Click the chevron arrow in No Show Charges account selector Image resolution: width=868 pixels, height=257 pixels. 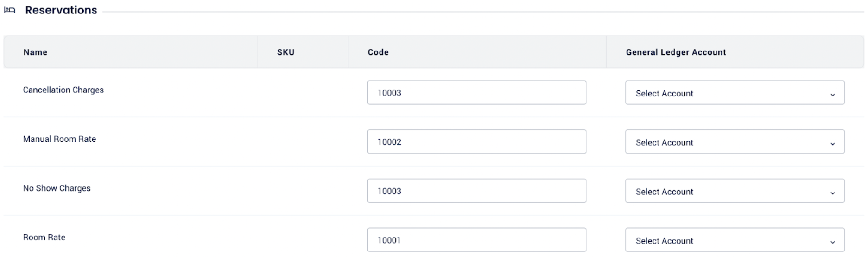[x=832, y=193]
